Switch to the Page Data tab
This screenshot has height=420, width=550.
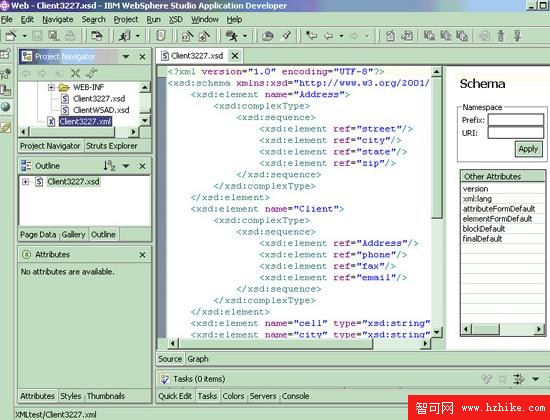pyautogui.click(x=38, y=234)
